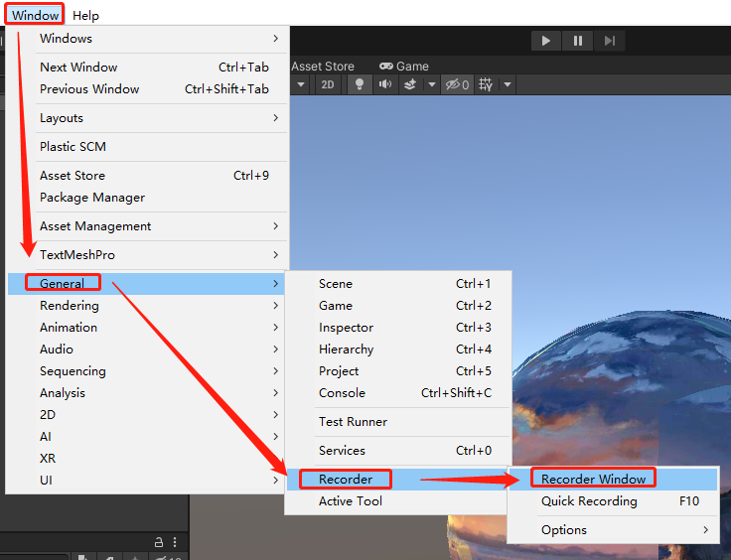Expand the Audio submenu
Screen dimensions: 731x560
147,350
